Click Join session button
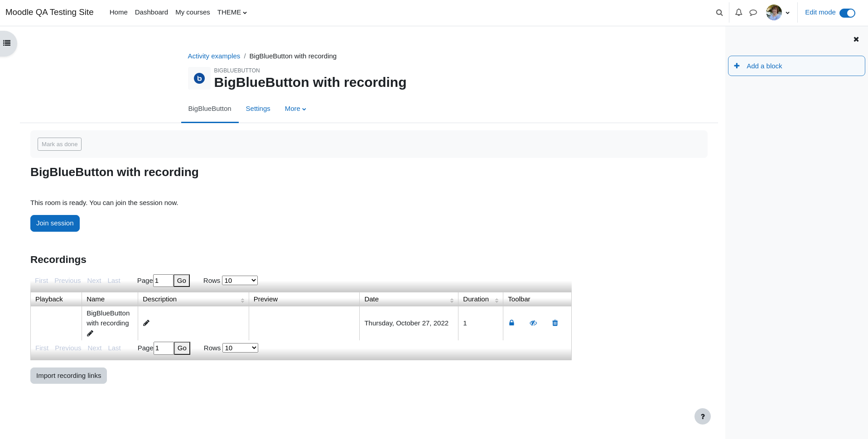This screenshot has width=868, height=439. coord(55,223)
